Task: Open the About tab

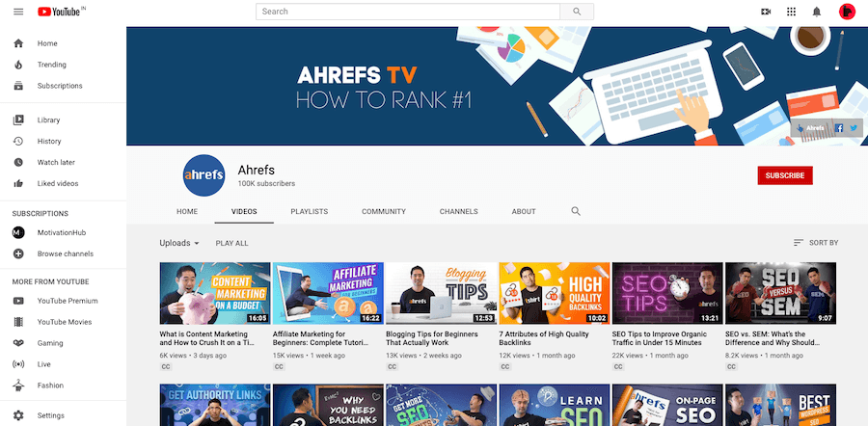Action: [524, 211]
